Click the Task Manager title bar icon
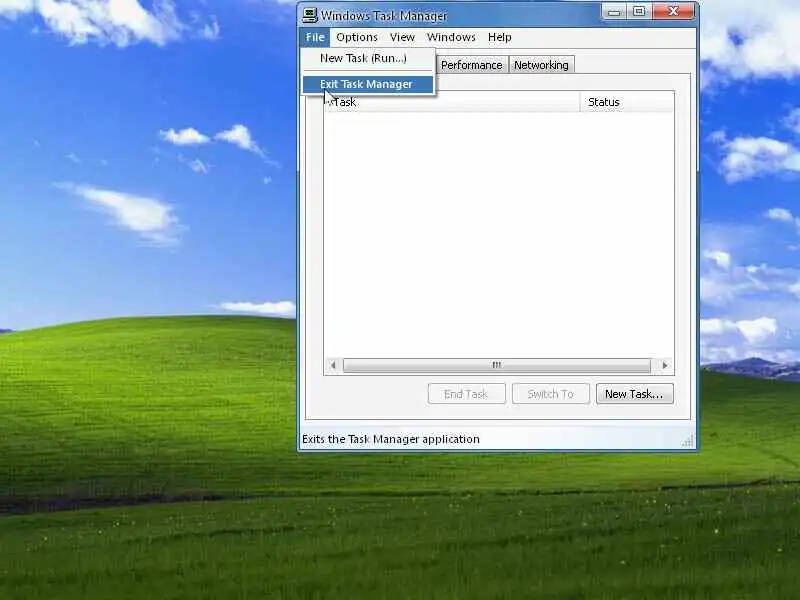The height and width of the screenshot is (600, 800). [309, 15]
